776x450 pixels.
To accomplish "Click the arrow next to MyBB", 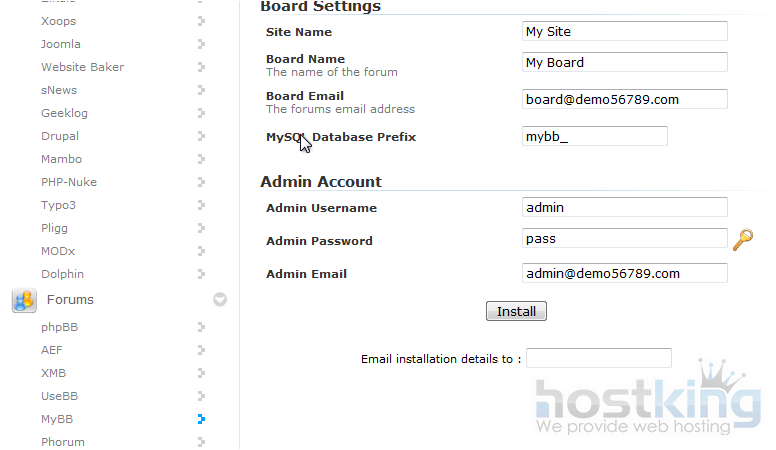I will [201, 419].
